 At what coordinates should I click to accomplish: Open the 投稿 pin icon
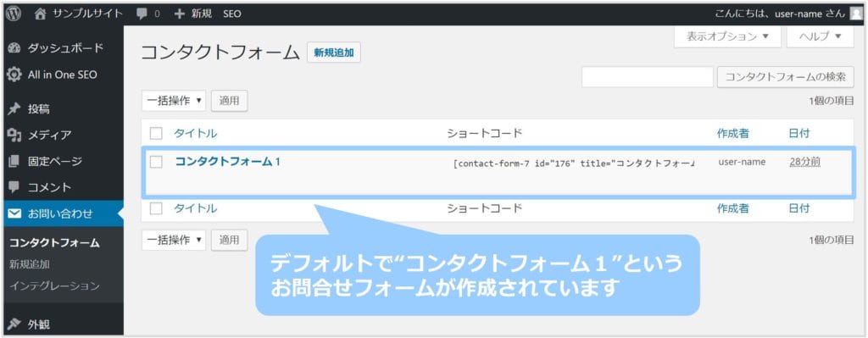tap(14, 109)
